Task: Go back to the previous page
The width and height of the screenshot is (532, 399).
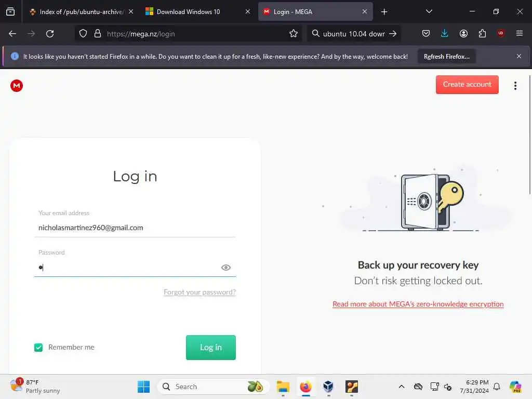Action: click(x=12, y=34)
